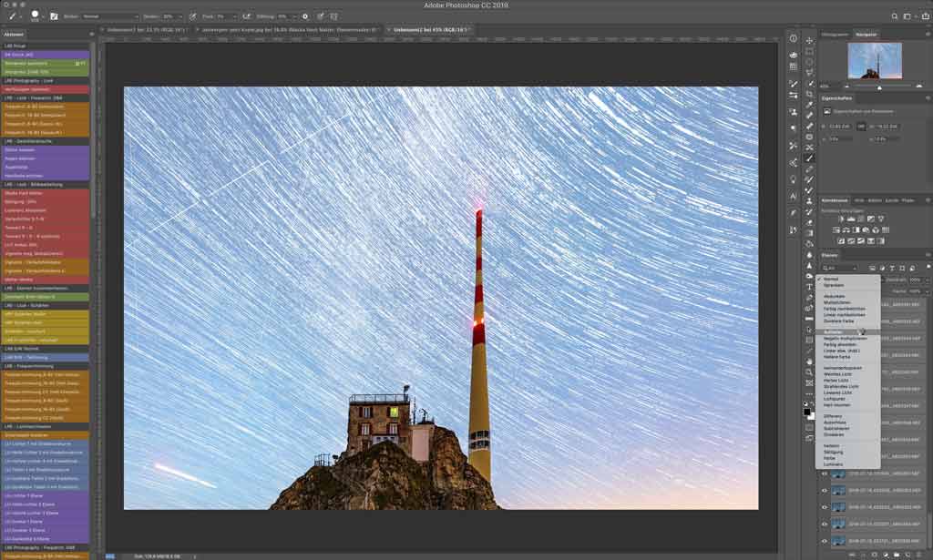This screenshot has height=560, width=933.
Task: Switch to the Pfade tab
Action: pos(908,200)
